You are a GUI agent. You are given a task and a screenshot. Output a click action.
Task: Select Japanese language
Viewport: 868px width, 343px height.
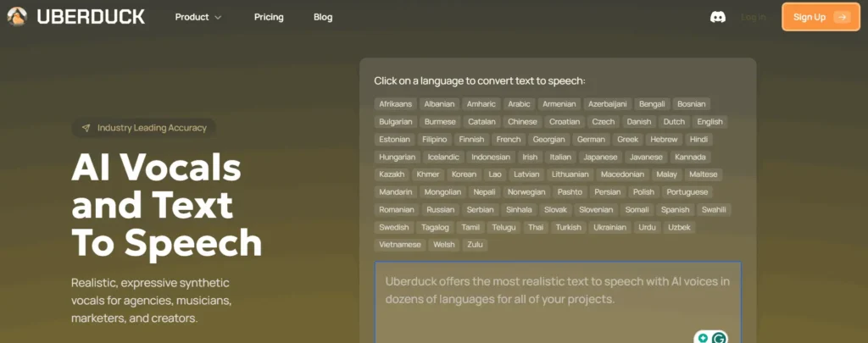pyautogui.click(x=601, y=158)
